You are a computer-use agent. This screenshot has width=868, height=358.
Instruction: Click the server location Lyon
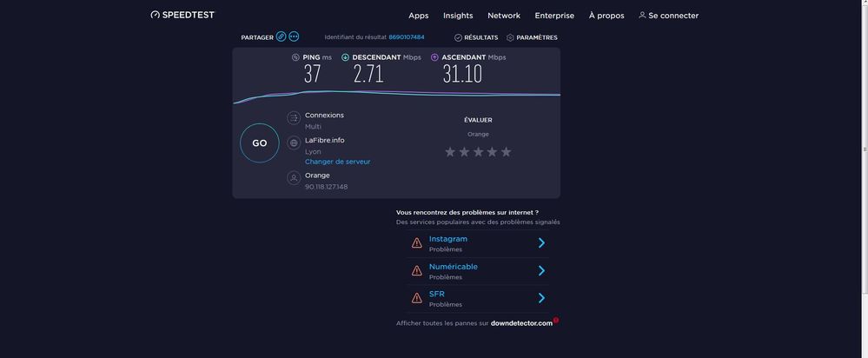[x=313, y=151]
